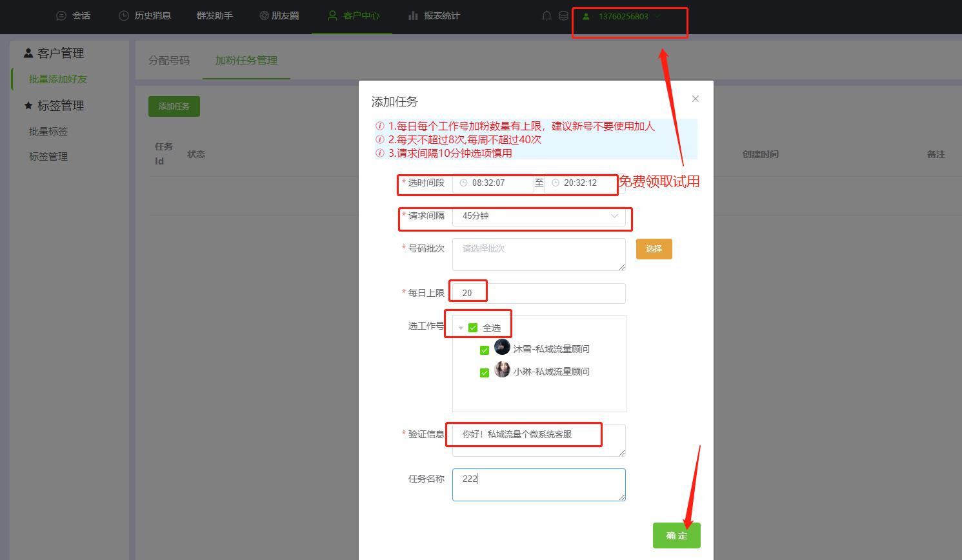Expand the 13760256803 account dropdown
Viewport: 962px width, 560px height.
[x=659, y=15]
